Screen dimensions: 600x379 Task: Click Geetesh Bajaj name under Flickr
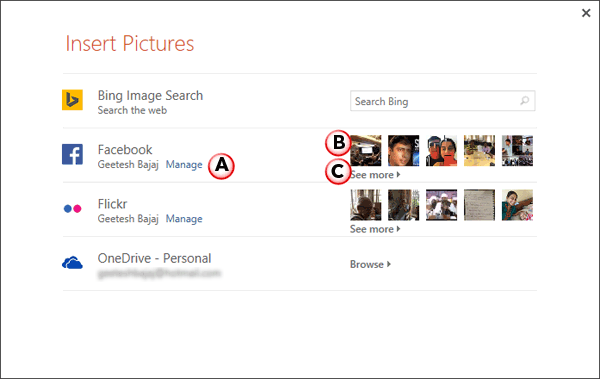point(128,219)
